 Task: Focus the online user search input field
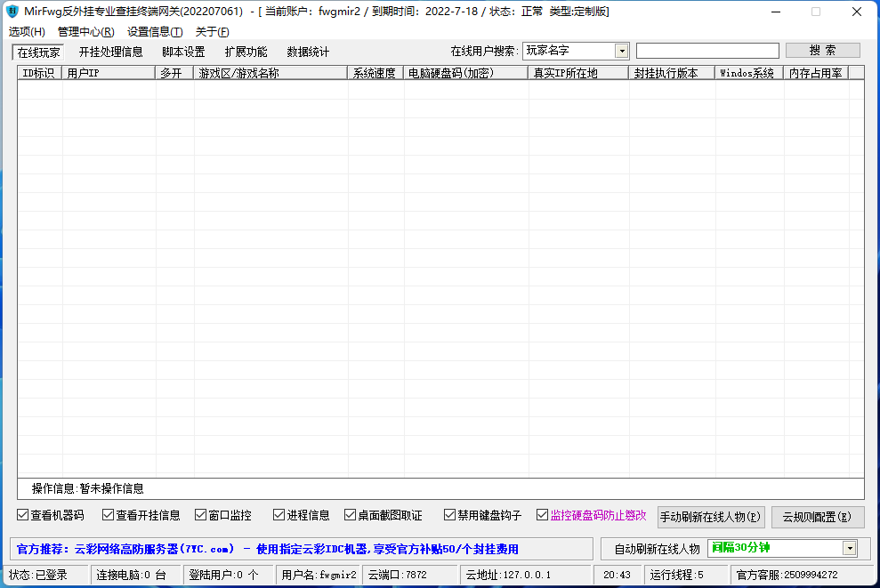[707, 51]
